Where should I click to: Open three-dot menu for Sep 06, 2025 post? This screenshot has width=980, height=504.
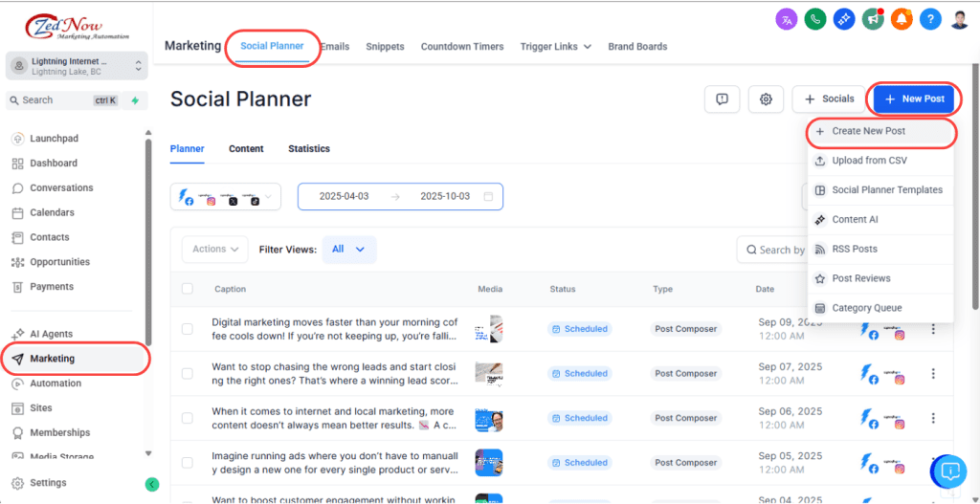933,418
